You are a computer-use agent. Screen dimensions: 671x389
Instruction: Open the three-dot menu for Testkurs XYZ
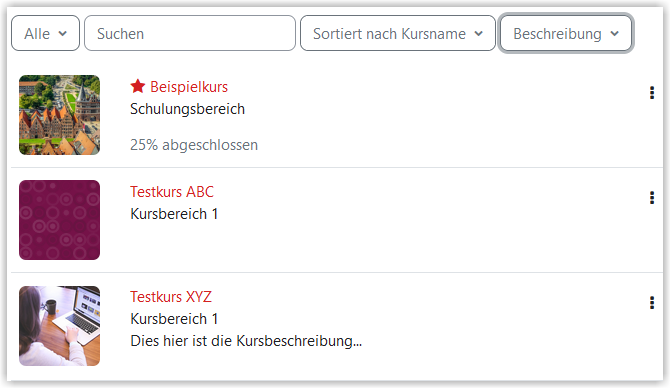[x=652, y=303]
